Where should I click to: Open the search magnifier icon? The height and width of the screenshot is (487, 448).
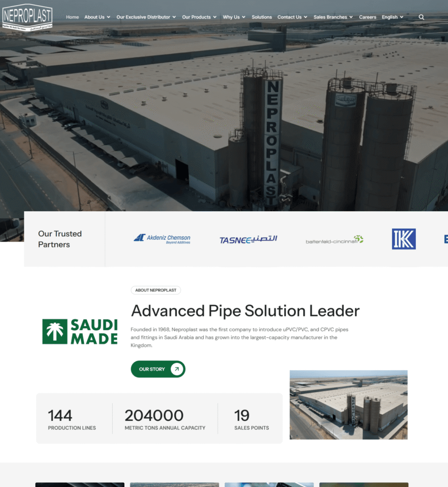pyautogui.click(x=421, y=17)
